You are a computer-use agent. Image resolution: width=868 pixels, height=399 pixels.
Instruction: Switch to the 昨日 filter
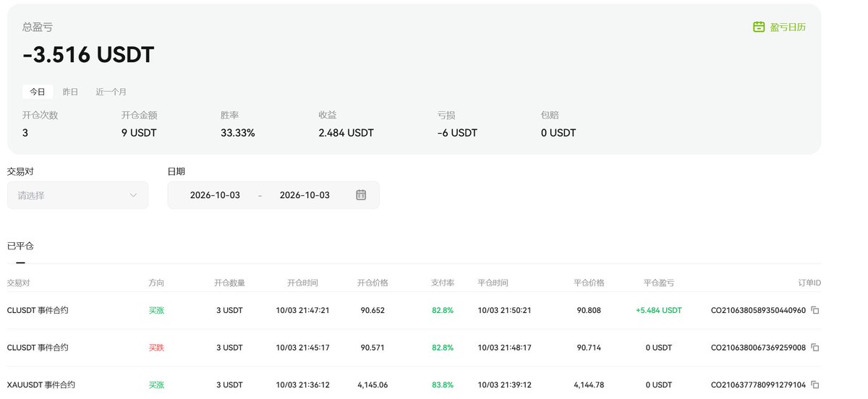pyautogui.click(x=70, y=92)
